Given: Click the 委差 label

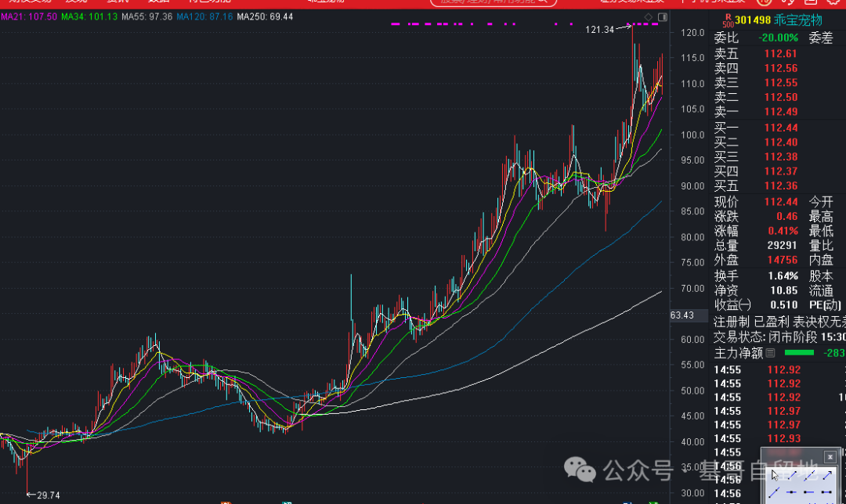Looking at the screenshot, I should [x=821, y=38].
